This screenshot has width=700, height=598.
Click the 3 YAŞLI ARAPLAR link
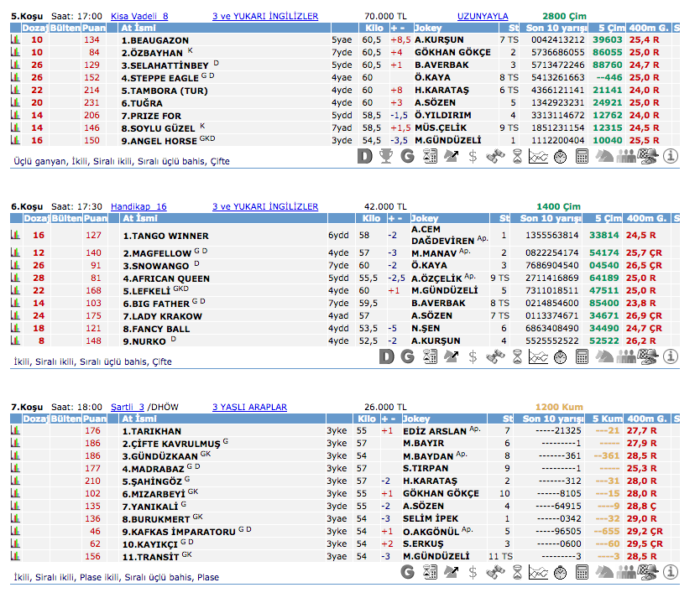pyautogui.click(x=249, y=407)
